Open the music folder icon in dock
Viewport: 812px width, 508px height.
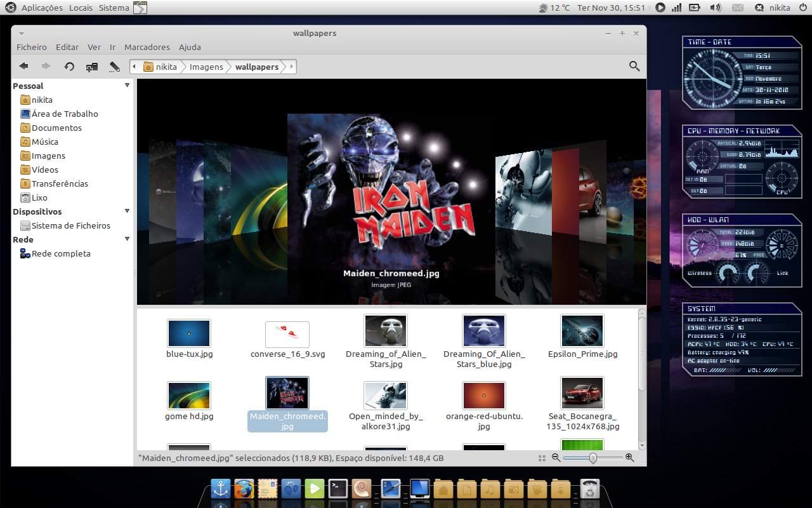(490, 489)
